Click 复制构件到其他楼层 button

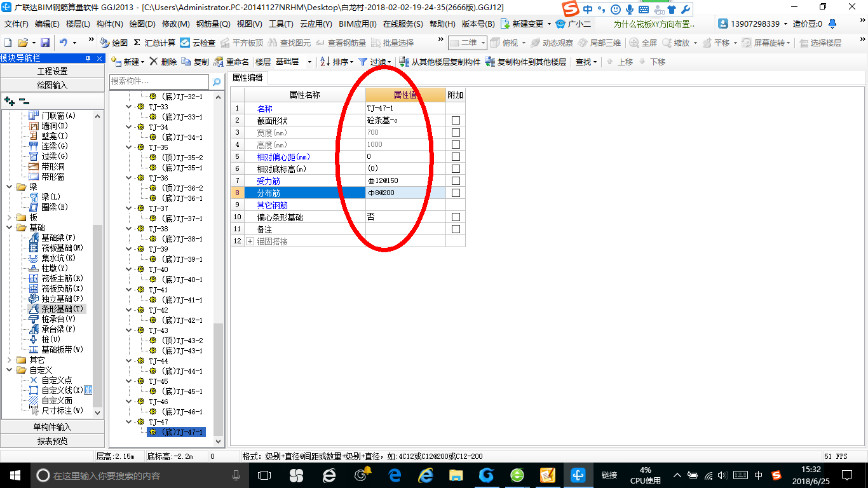[x=526, y=62]
